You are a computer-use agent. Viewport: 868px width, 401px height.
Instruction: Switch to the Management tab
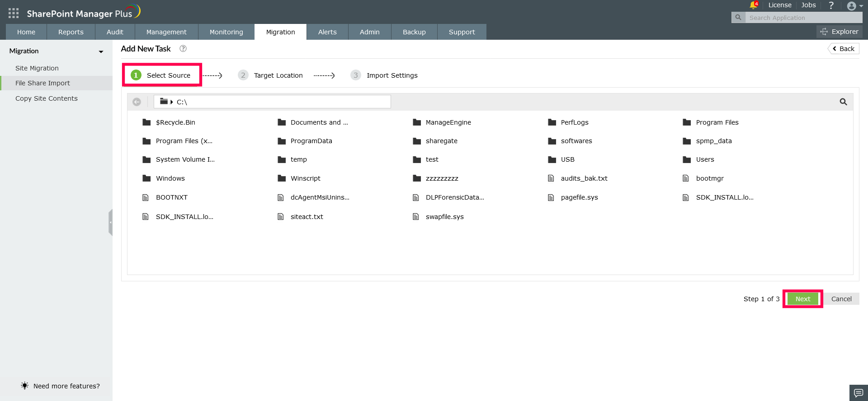click(166, 32)
